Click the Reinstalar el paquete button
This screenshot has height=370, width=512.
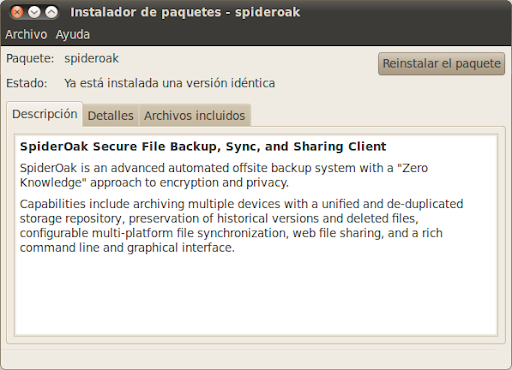441,63
